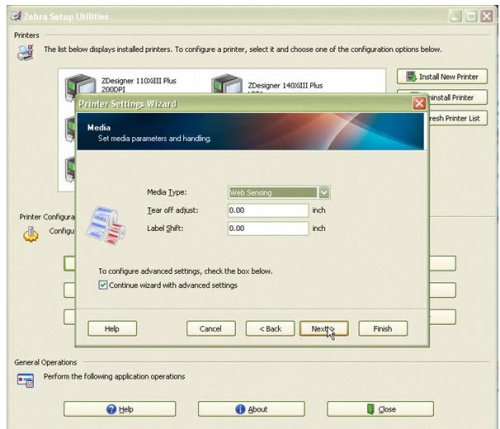This screenshot has width=500, height=429.
Task: Toggle Continue wizard with advanced settings checkbox
Action: [x=103, y=285]
